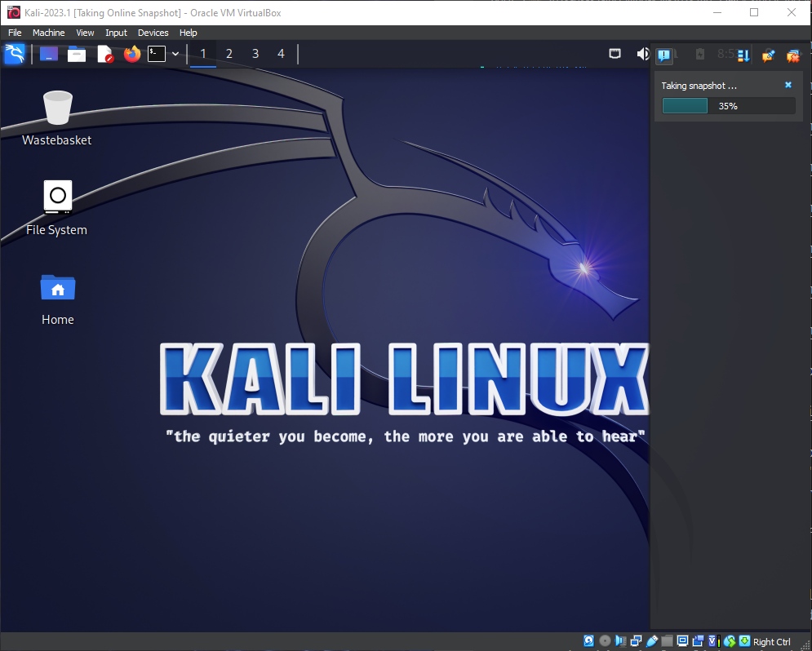Open the Help menu

[188, 33]
